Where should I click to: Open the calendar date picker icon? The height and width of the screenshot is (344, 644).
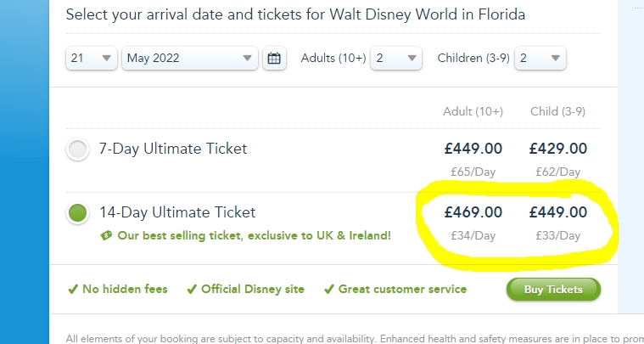coord(273,59)
